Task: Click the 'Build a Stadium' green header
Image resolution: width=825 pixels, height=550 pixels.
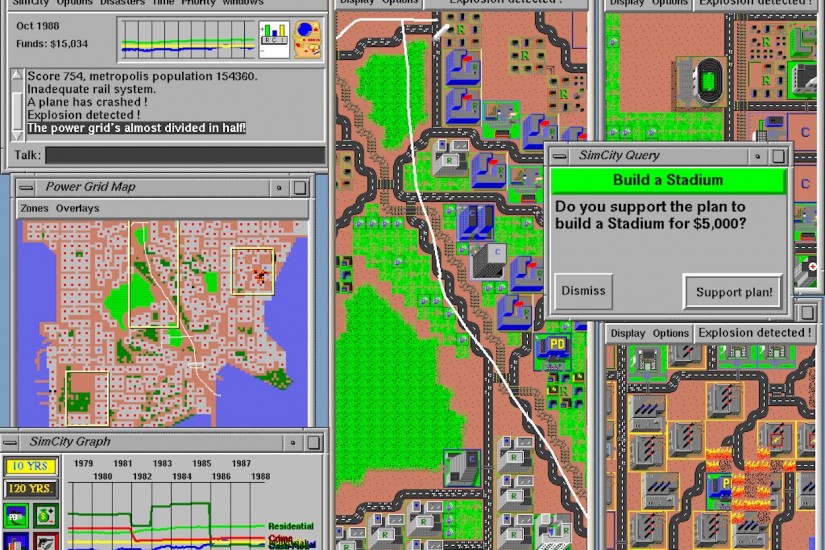Action: pyautogui.click(x=668, y=181)
